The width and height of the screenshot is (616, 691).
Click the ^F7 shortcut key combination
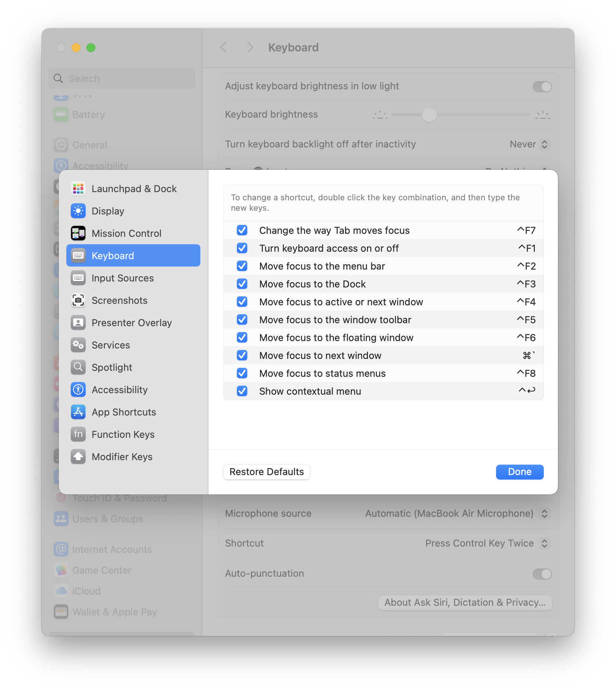(x=526, y=230)
